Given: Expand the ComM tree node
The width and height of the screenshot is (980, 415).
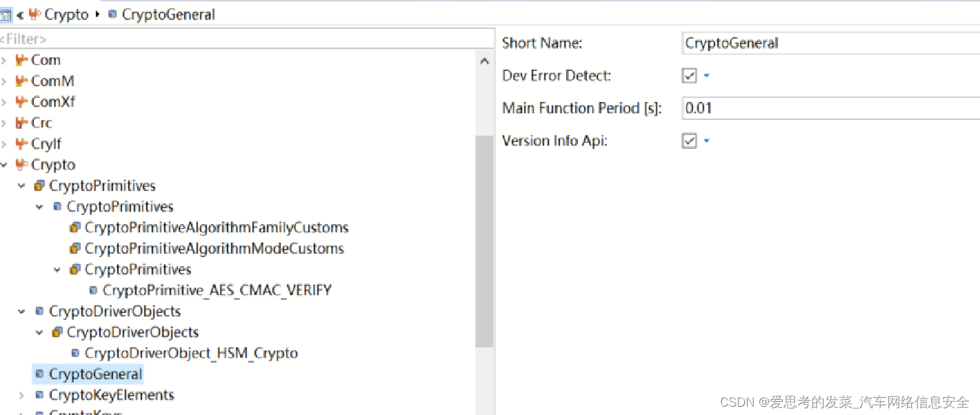Looking at the screenshot, I should click(x=4, y=81).
